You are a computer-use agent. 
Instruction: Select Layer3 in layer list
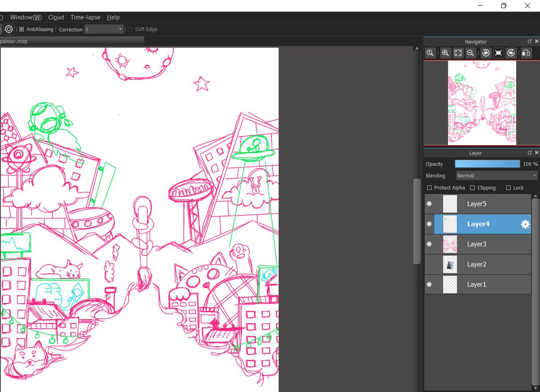click(x=478, y=244)
